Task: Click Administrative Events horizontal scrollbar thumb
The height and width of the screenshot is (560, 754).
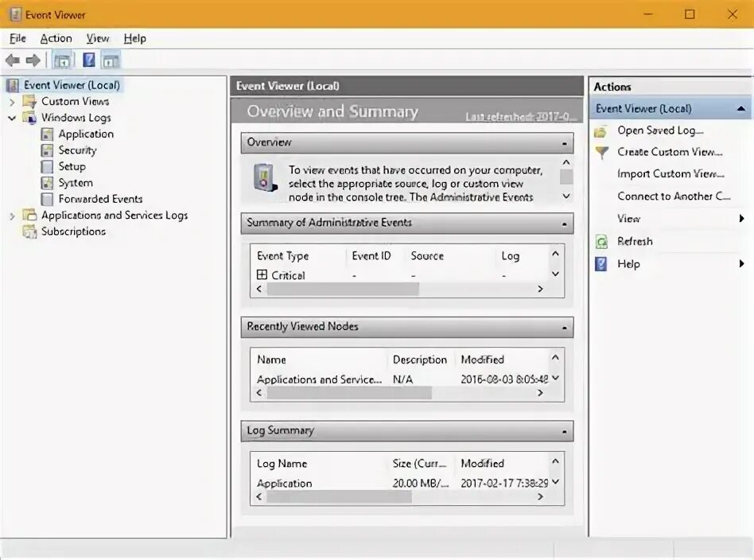Action: 343,289
